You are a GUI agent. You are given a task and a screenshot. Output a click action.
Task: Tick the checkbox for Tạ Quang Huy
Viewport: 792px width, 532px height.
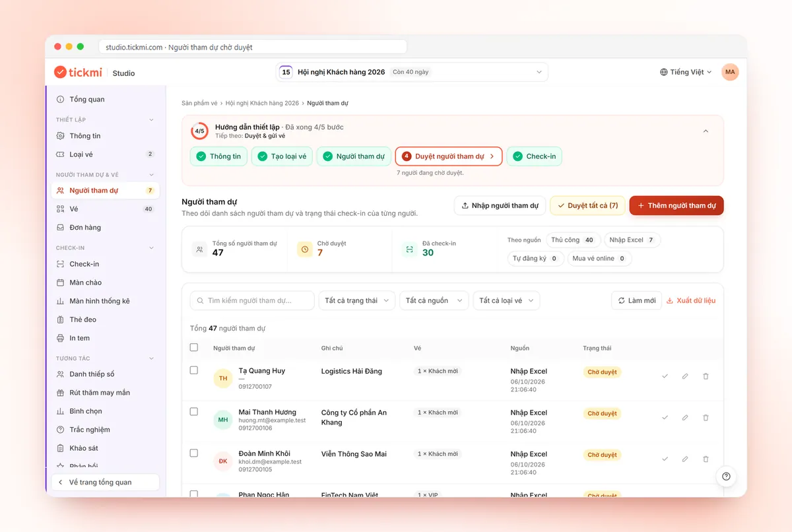tap(194, 370)
